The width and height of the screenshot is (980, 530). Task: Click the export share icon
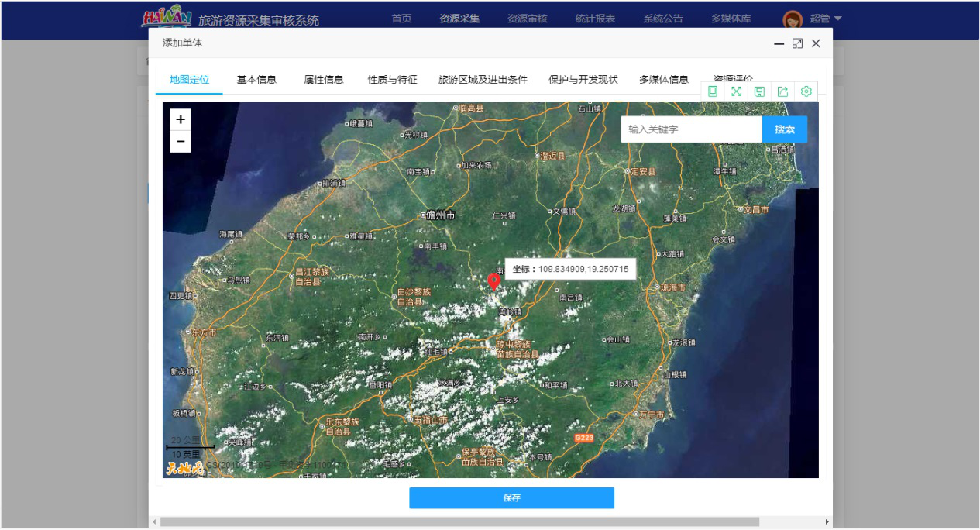[x=782, y=91]
